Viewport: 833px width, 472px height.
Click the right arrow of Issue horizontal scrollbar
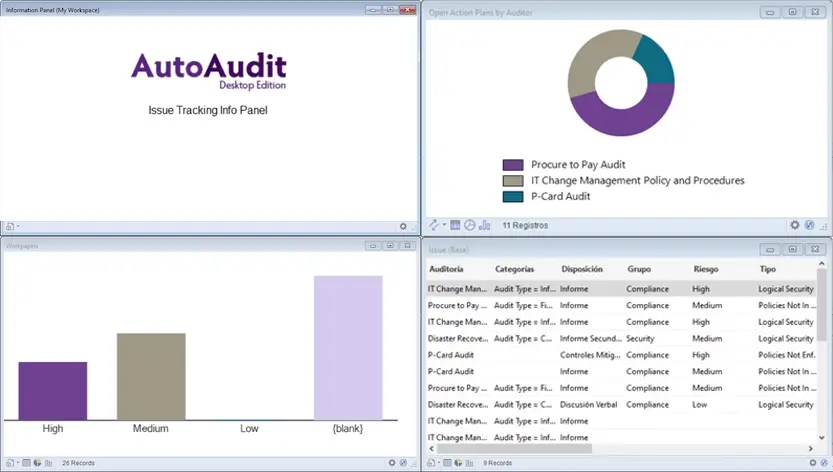coord(811,449)
